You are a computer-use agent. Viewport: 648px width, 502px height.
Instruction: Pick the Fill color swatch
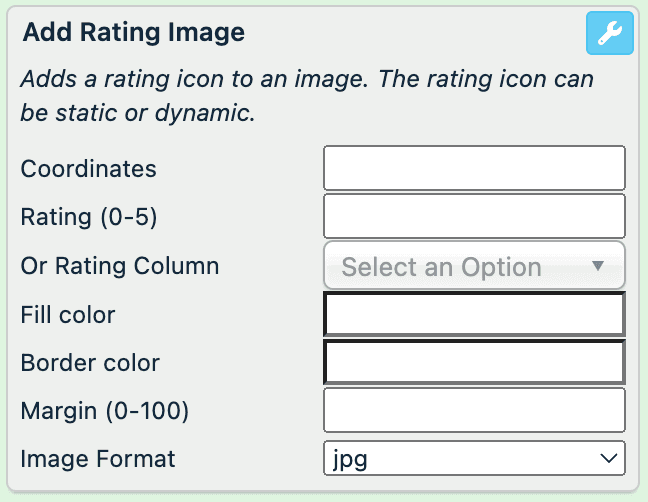point(474,315)
